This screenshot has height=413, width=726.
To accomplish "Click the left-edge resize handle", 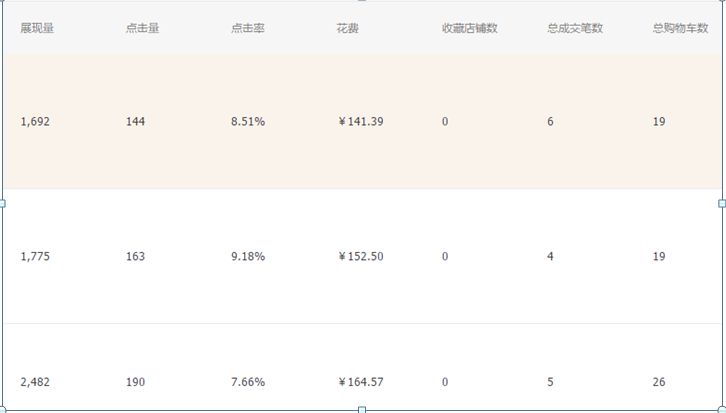I will pos(2,203).
